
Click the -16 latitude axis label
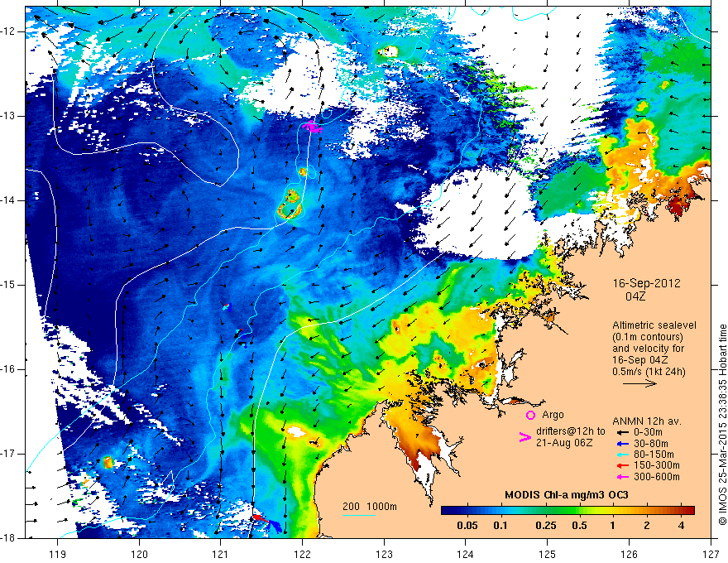(x=9, y=370)
